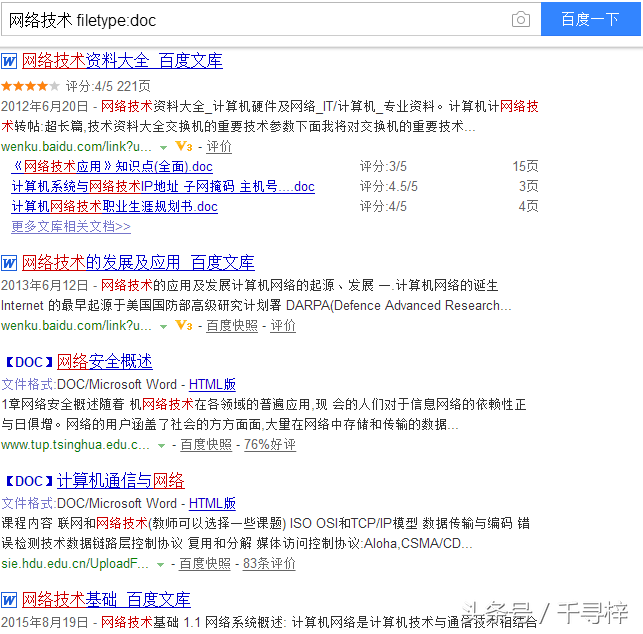Click www.tup.tsinghua.edu.c... URL

(x=75, y=445)
